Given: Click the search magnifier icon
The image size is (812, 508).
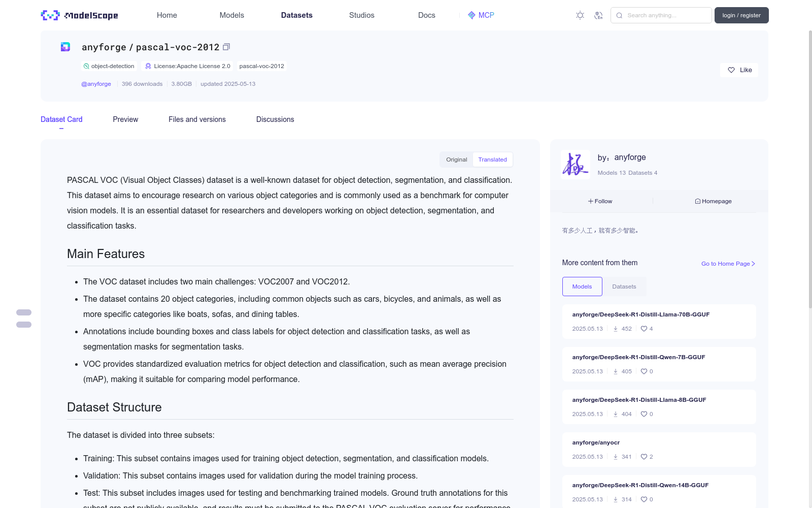Looking at the screenshot, I should [619, 15].
